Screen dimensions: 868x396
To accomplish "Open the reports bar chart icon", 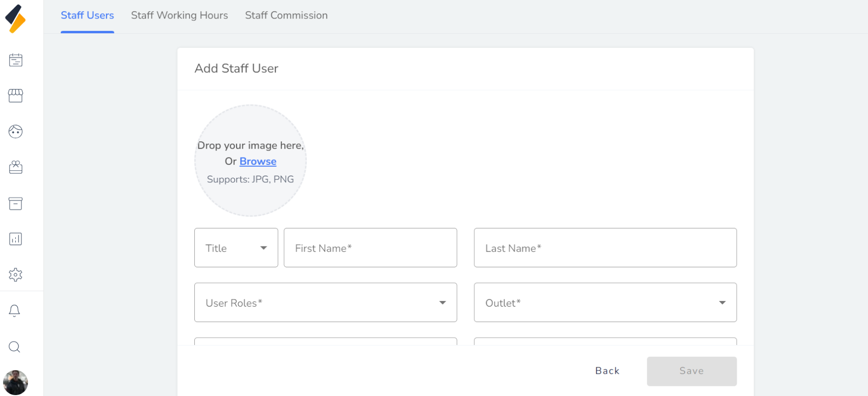I will click(x=15, y=239).
